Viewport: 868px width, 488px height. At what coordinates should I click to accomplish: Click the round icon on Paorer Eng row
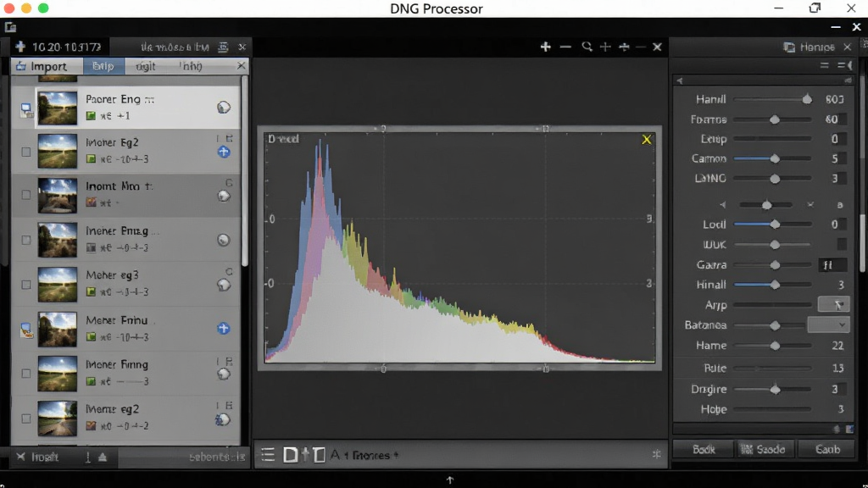224,108
